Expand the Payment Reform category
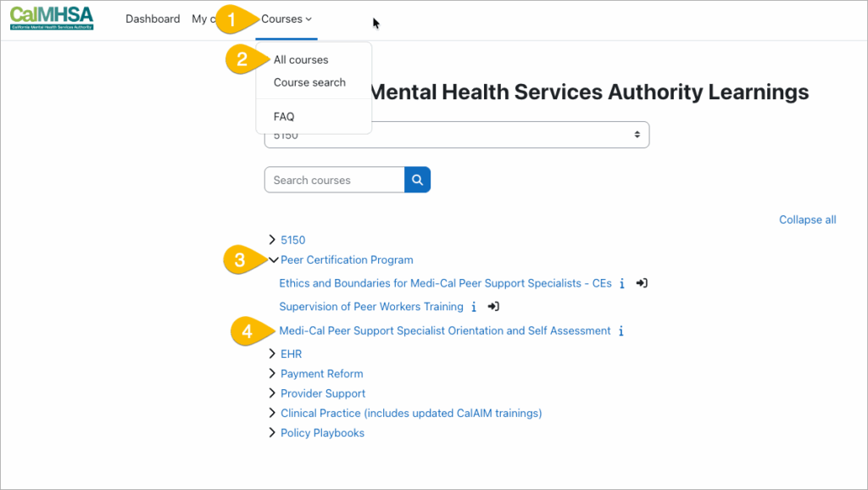This screenshot has width=868, height=490. (x=272, y=374)
